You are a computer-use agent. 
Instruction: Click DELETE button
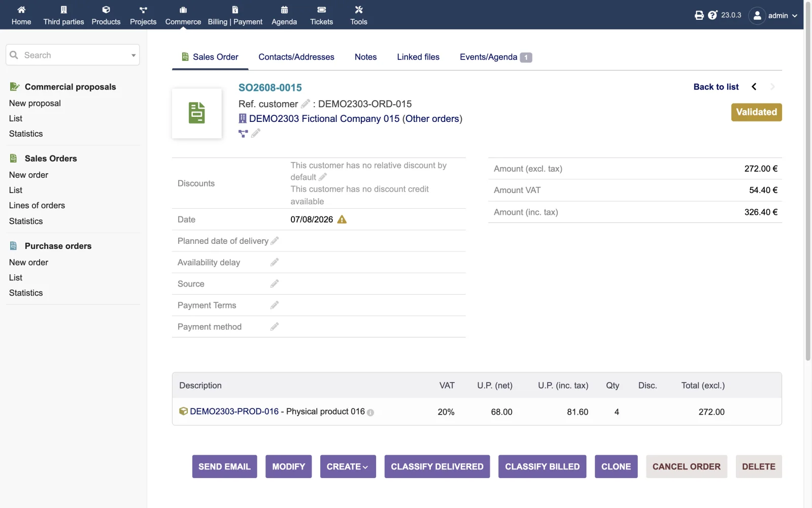tap(759, 466)
